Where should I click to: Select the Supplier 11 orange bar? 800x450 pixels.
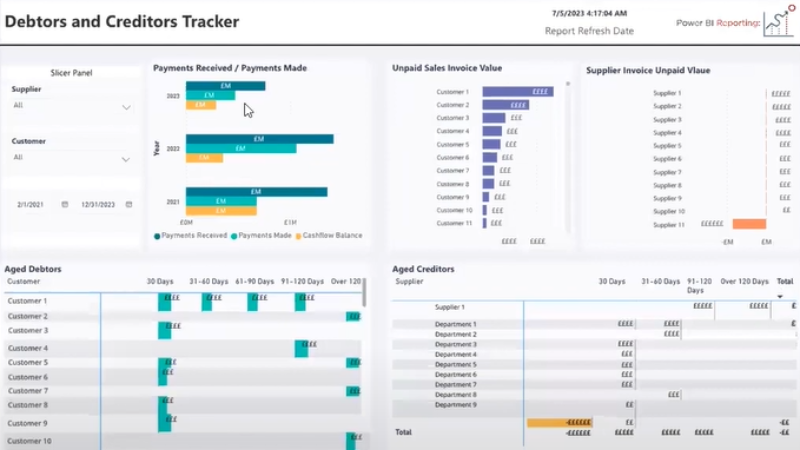point(749,224)
